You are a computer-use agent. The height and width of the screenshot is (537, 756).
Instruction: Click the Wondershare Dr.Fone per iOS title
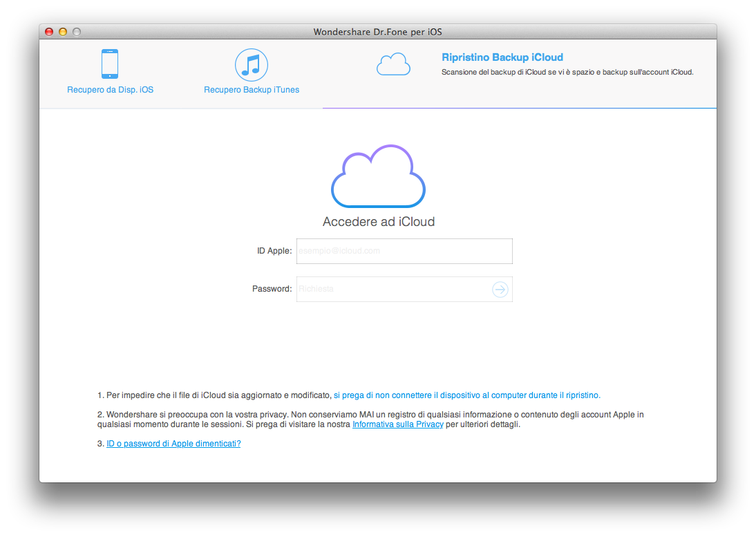(x=377, y=32)
